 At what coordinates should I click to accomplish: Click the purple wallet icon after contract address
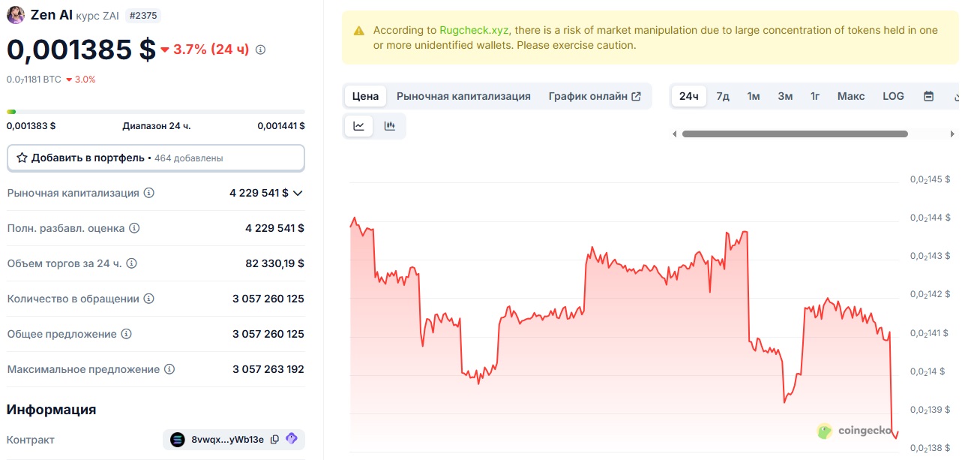coord(292,439)
